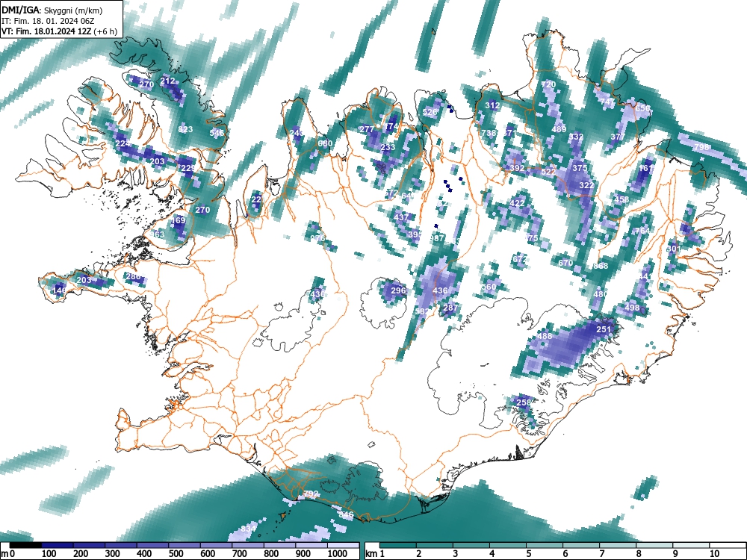
Task: Click the 169 visibility value
Action: pos(178,220)
